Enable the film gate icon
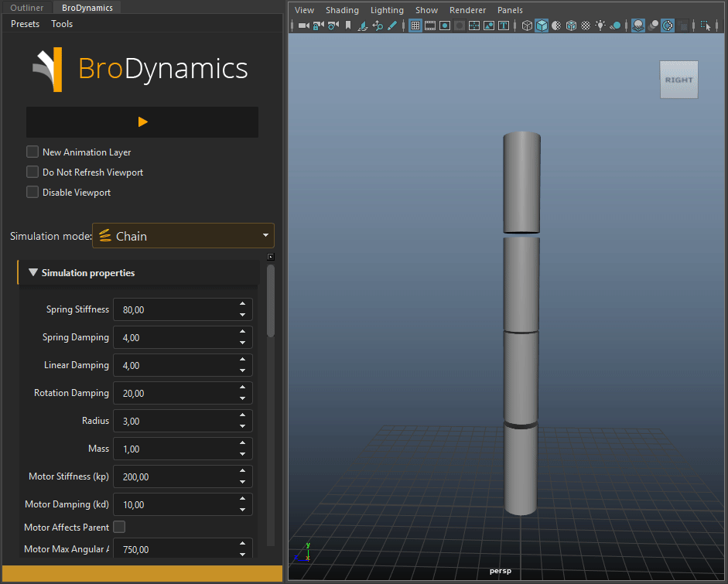The height and width of the screenshot is (584, 728). point(430,26)
